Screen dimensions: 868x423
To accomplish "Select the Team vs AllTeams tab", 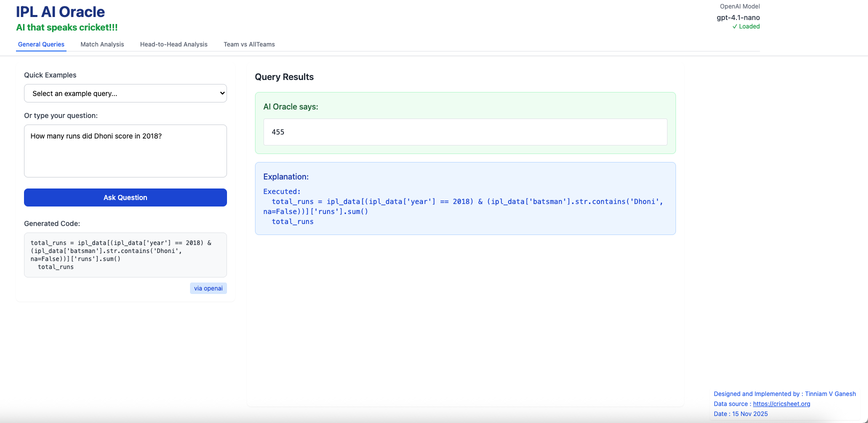I will 249,44.
